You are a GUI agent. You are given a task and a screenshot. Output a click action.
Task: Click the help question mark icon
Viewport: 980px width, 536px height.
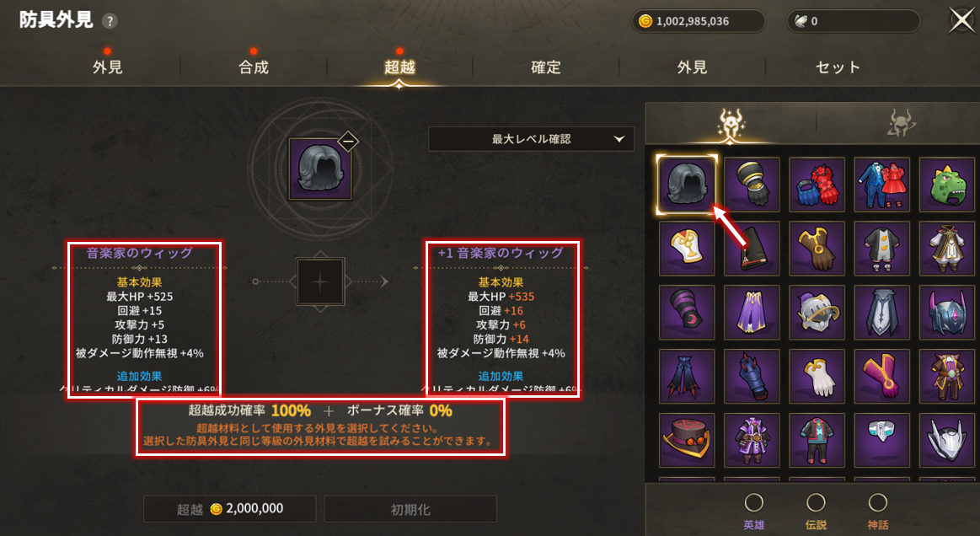110,21
